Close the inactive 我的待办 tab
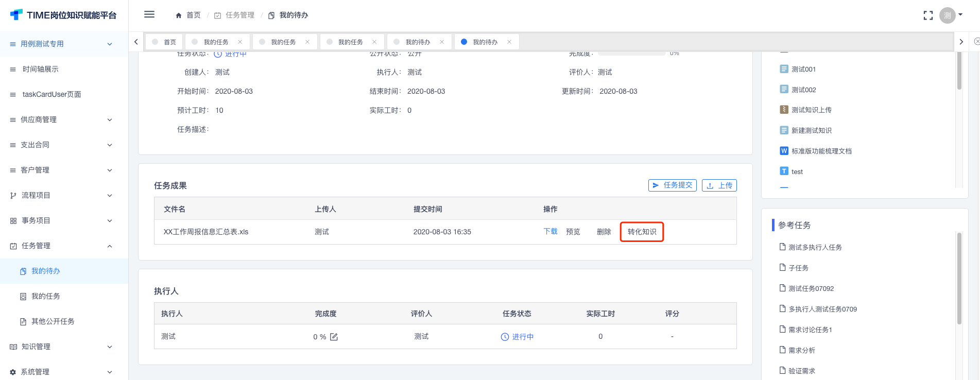The image size is (980, 380). point(442,42)
